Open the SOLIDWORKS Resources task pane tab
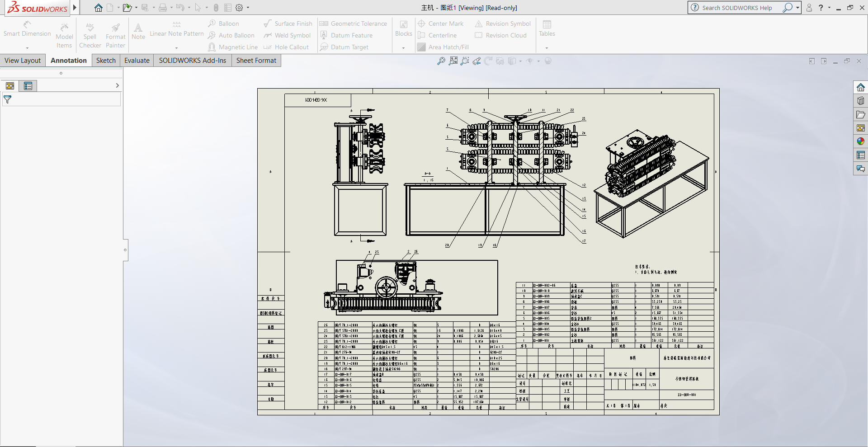 click(861, 87)
